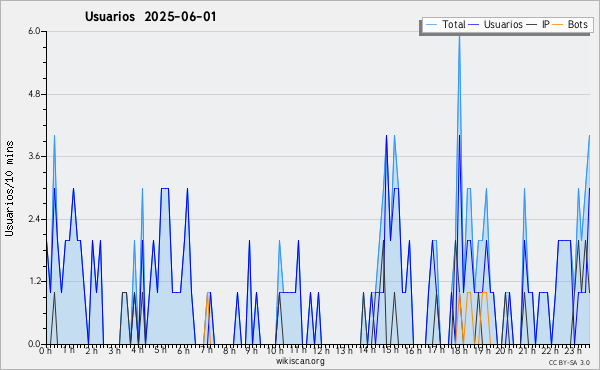Click the y-axis value 2.4
Viewport: 600px width, 370px height.
click(34, 219)
